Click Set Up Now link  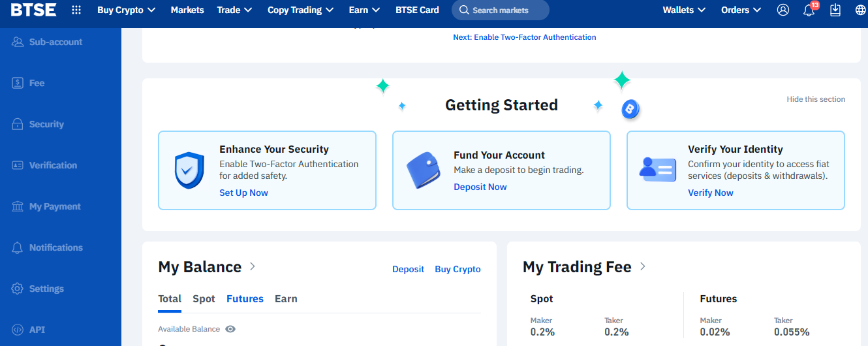coord(243,193)
